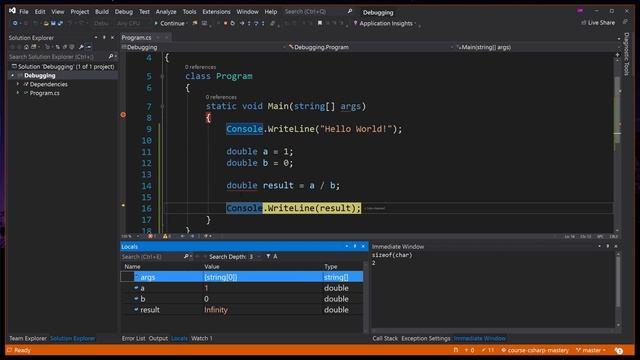Click the feedback icon below Live Share
640x360 pixels.
[625, 22]
